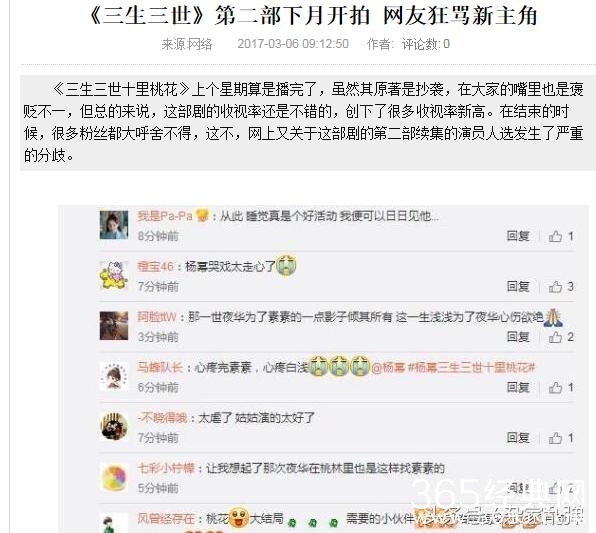This screenshot has width=596, height=533.
Task: Click the 评论数 count in the header
Action: 426,44
